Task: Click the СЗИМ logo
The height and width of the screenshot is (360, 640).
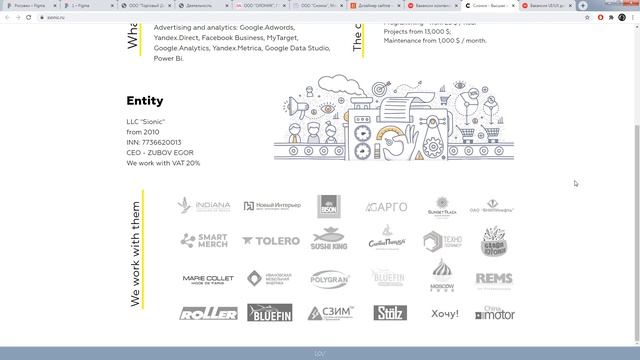Action: pos(330,313)
